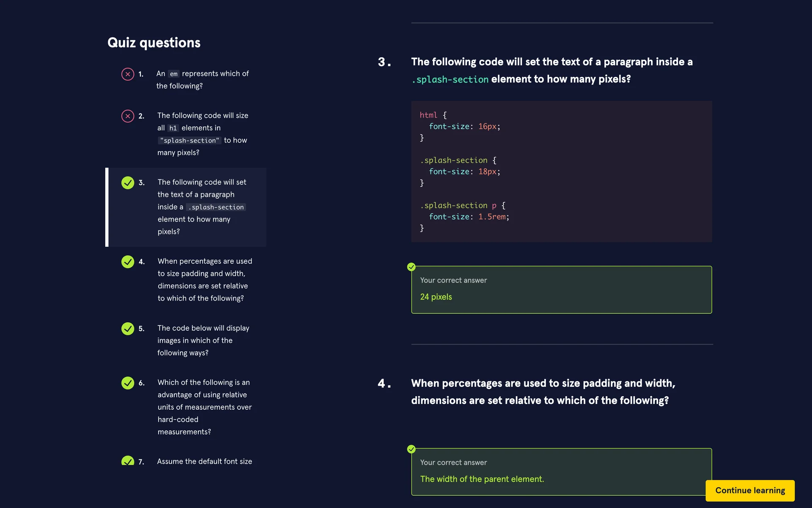The height and width of the screenshot is (508, 812).
Task: Click the red X icon beside question 1
Action: pos(128,74)
